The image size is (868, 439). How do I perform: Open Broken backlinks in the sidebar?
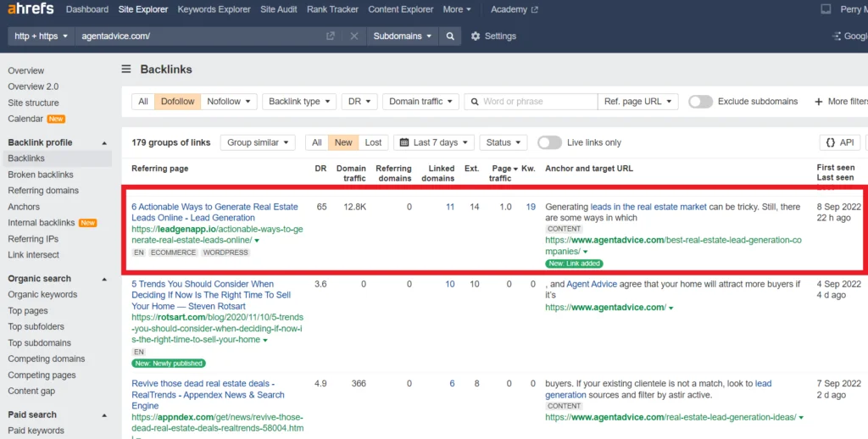(41, 175)
